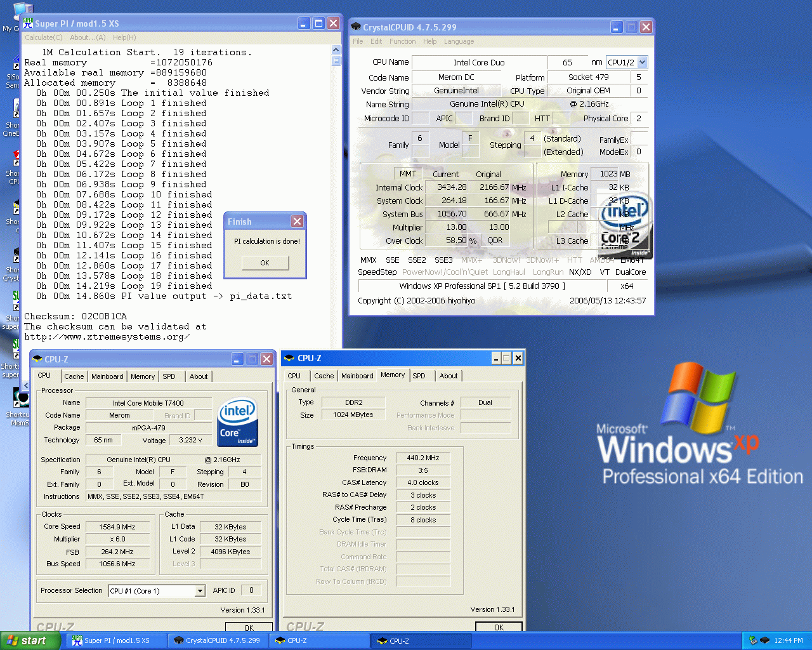812x650 pixels.
Task: Click Super PI scrollbar up arrow
Action: tap(336, 50)
